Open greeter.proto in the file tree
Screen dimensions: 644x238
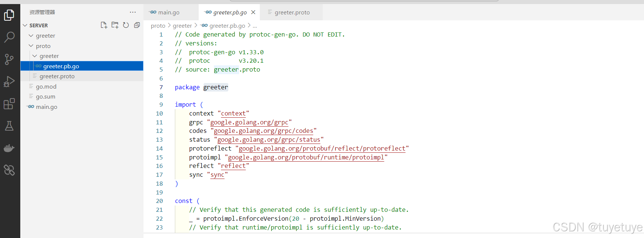click(x=82, y=76)
